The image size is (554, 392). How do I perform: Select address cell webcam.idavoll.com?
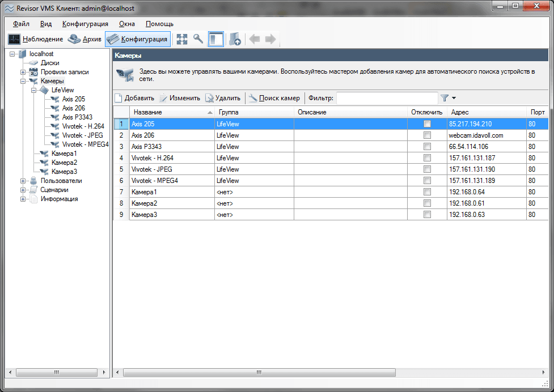coord(487,135)
